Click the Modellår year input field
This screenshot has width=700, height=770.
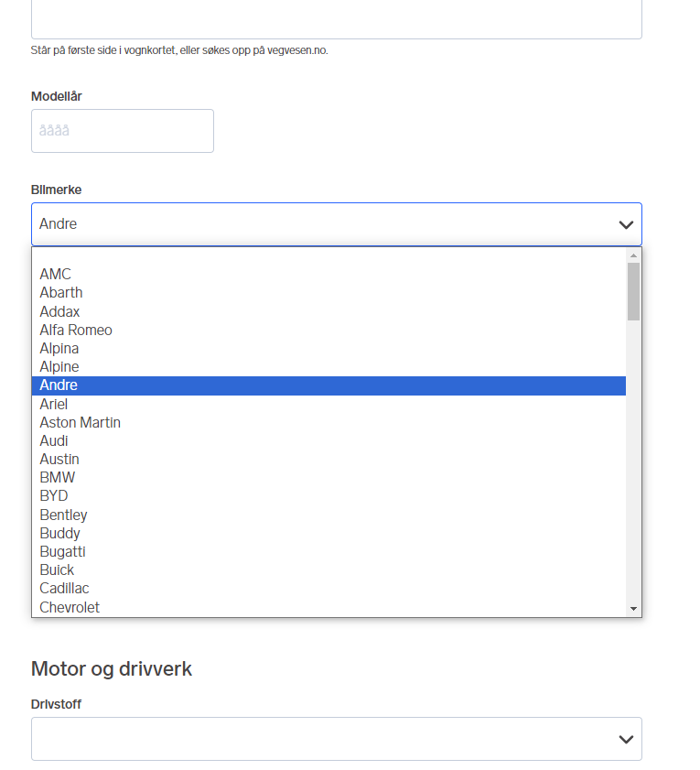point(123,131)
